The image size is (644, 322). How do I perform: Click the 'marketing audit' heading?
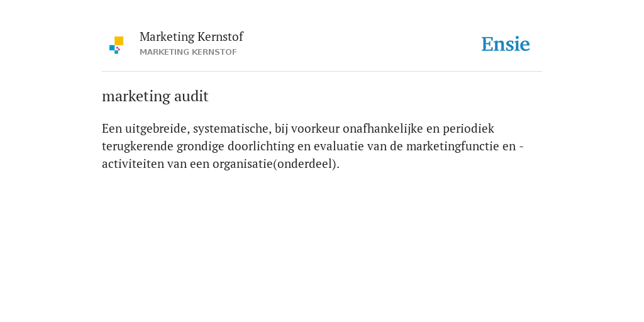click(155, 96)
